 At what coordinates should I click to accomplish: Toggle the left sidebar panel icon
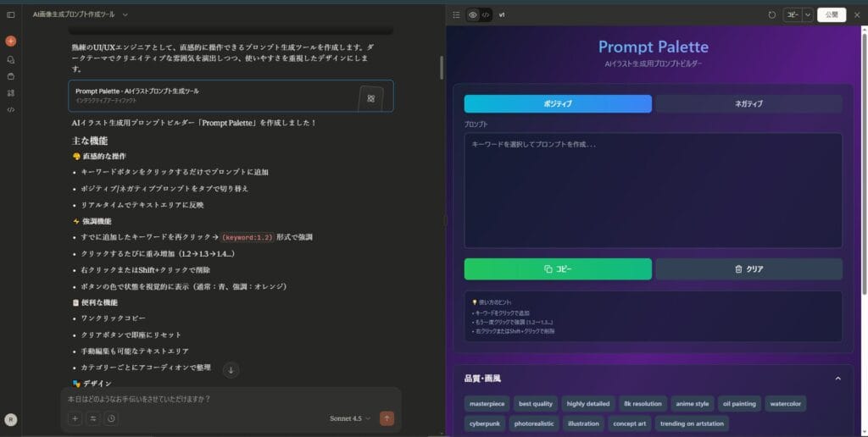pos(10,14)
